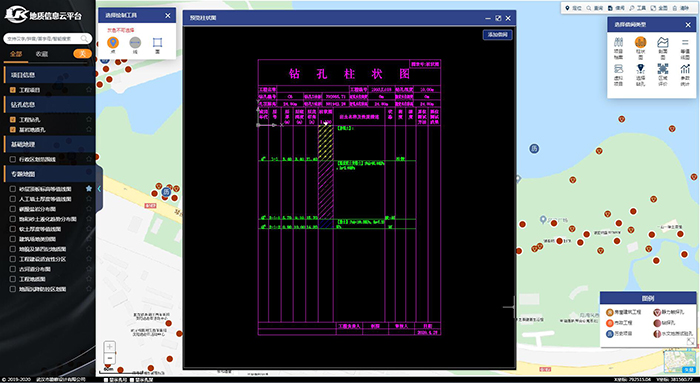
Task: Expand the 钻孔信息 section header
Action: pos(48,104)
